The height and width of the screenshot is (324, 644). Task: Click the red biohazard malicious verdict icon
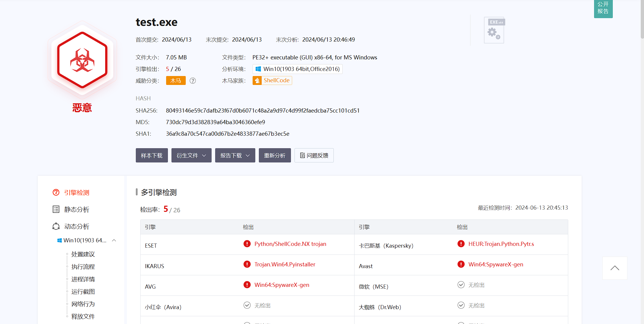[x=82, y=60]
